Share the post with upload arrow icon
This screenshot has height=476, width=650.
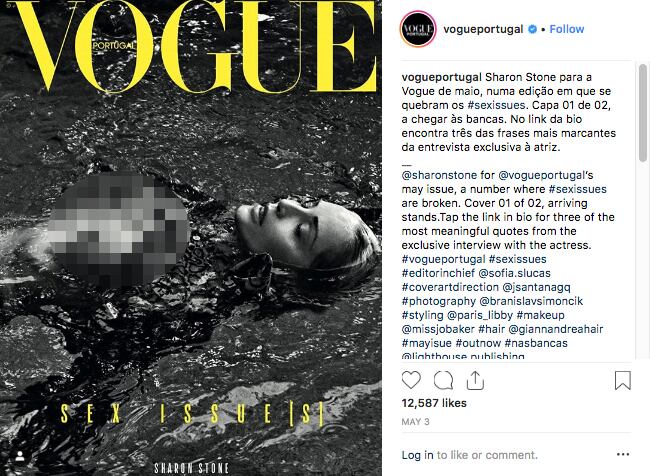475,380
